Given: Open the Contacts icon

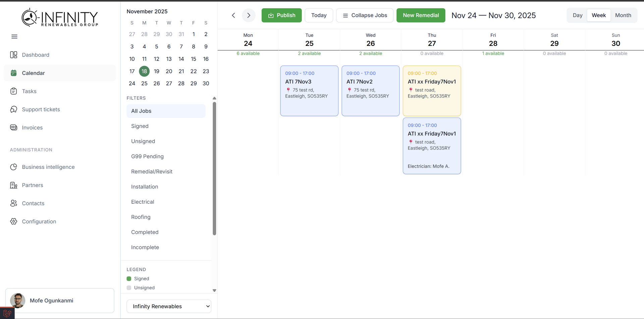Looking at the screenshot, I should 14,203.
